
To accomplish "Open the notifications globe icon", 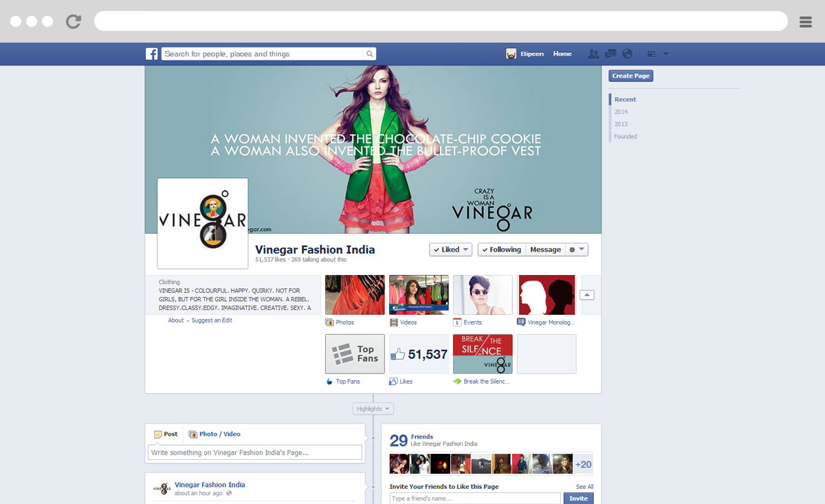I will click(x=627, y=54).
